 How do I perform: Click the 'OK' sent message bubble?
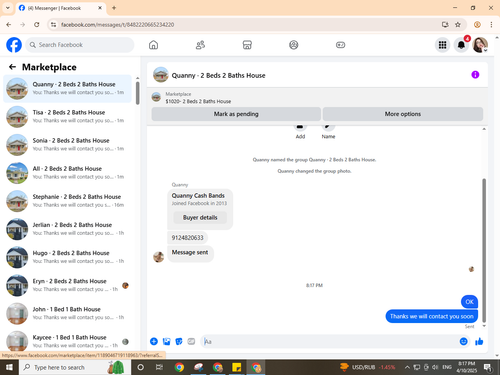[x=469, y=302]
